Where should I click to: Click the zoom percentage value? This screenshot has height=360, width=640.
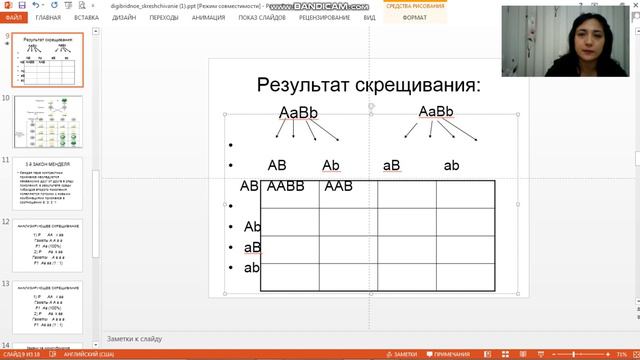point(622,354)
